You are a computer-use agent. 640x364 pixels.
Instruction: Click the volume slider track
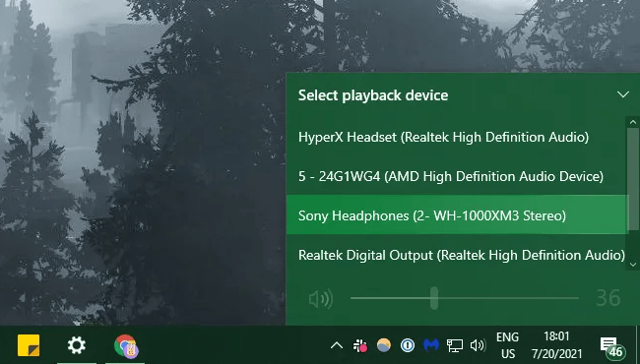point(464,298)
